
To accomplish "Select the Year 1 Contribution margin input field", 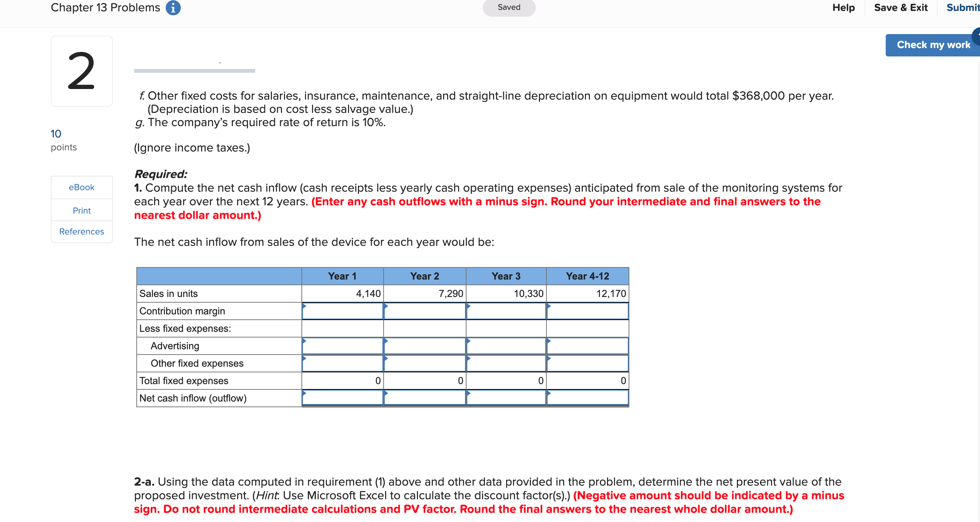I will coord(342,311).
